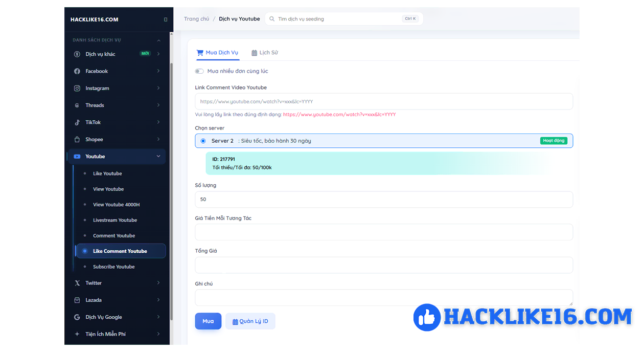This screenshot has height=352, width=644.
Task: Expand the TikTok submenu chevron
Action: (158, 122)
